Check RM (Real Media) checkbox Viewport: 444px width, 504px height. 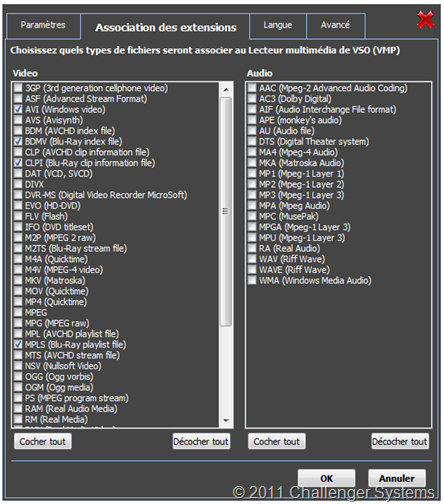tap(18, 419)
